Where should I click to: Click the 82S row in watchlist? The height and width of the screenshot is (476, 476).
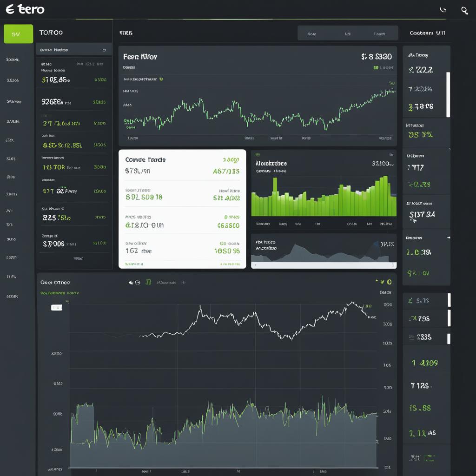74,214
